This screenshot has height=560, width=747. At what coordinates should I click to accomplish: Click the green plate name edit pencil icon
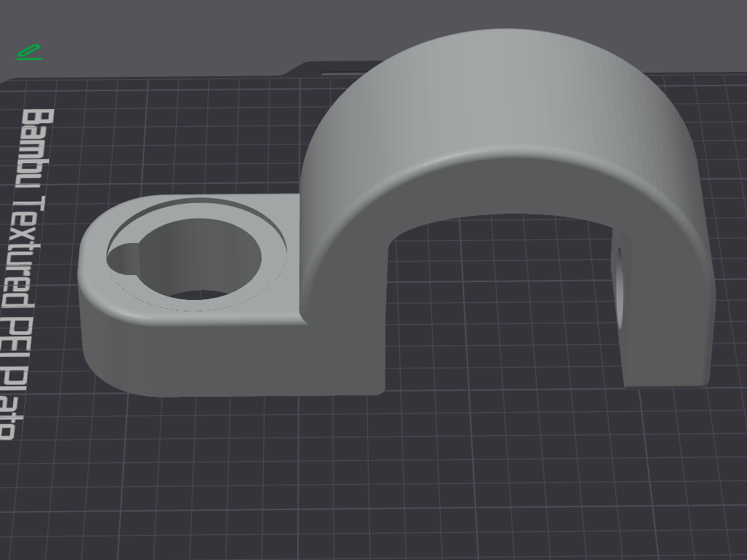click(29, 52)
